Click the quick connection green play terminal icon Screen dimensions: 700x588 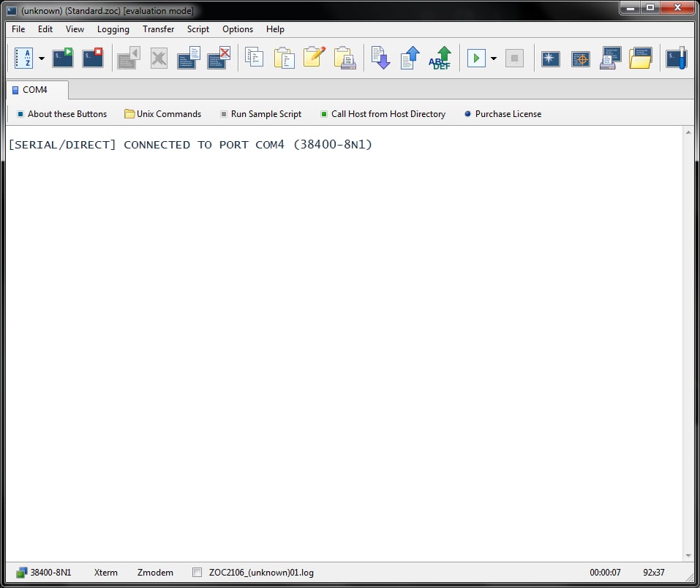63,58
